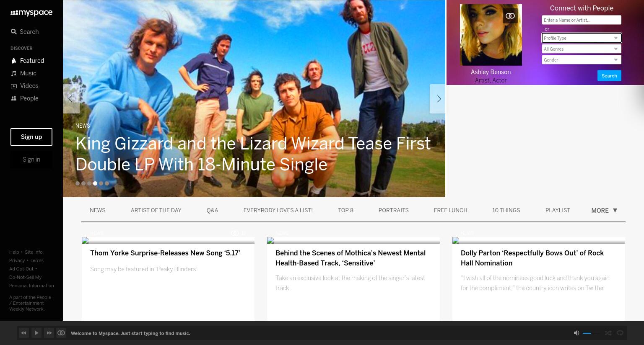
Task: Switch to the PORTRAITS tab
Action: [x=393, y=211]
